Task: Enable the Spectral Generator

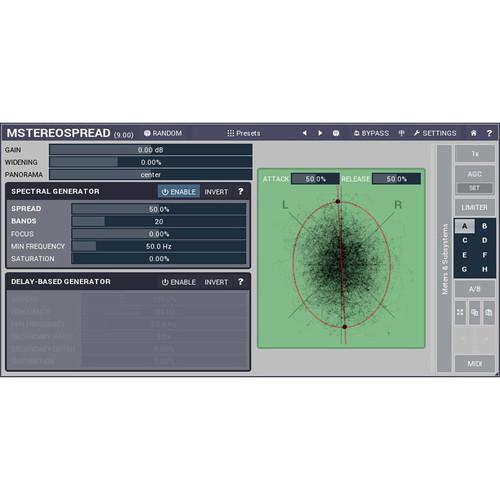Action: click(x=179, y=192)
